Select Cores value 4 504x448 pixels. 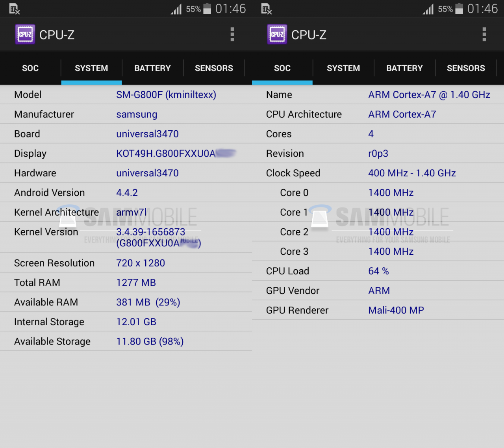371,134
